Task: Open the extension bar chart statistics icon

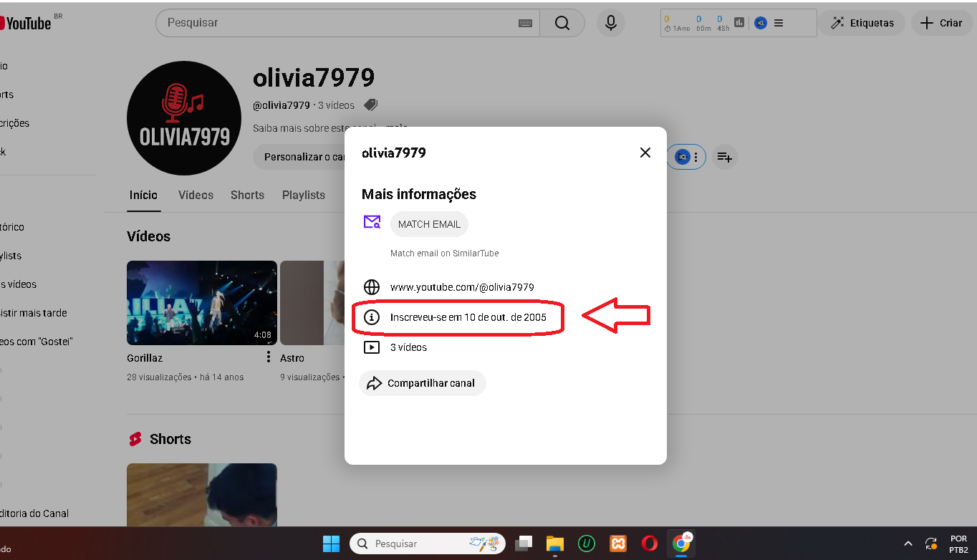Action: 739,23
